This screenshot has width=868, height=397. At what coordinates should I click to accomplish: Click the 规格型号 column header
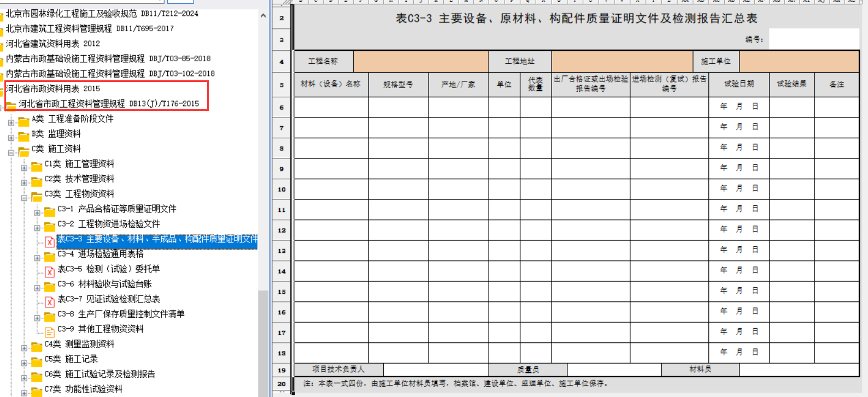(x=398, y=85)
